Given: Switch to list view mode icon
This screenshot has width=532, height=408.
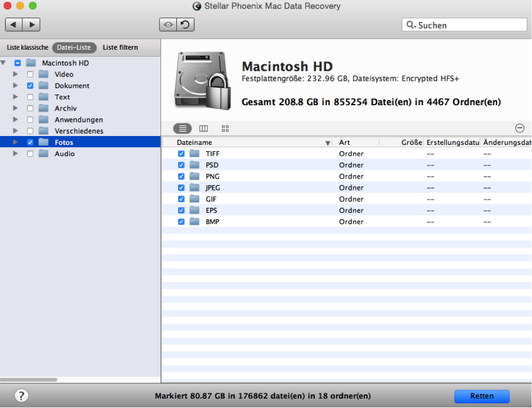Looking at the screenshot, I should point(182,128).
